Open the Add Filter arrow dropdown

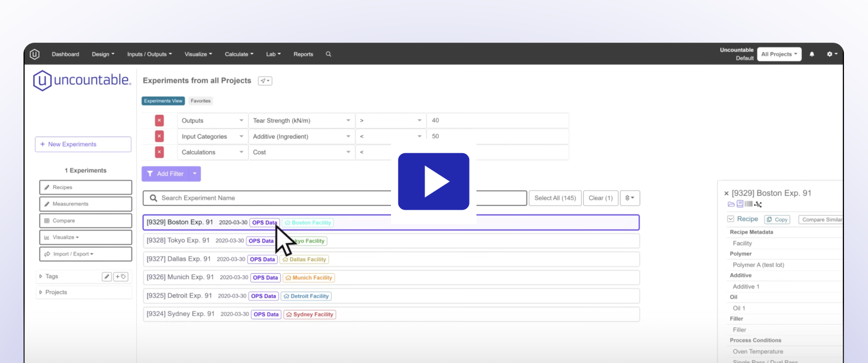[x=195, y=173]
